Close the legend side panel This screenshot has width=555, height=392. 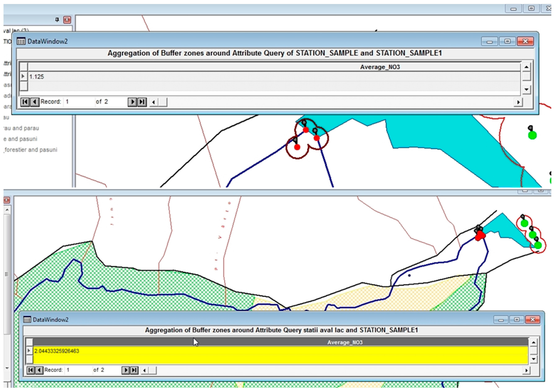[x=67, y=20]
